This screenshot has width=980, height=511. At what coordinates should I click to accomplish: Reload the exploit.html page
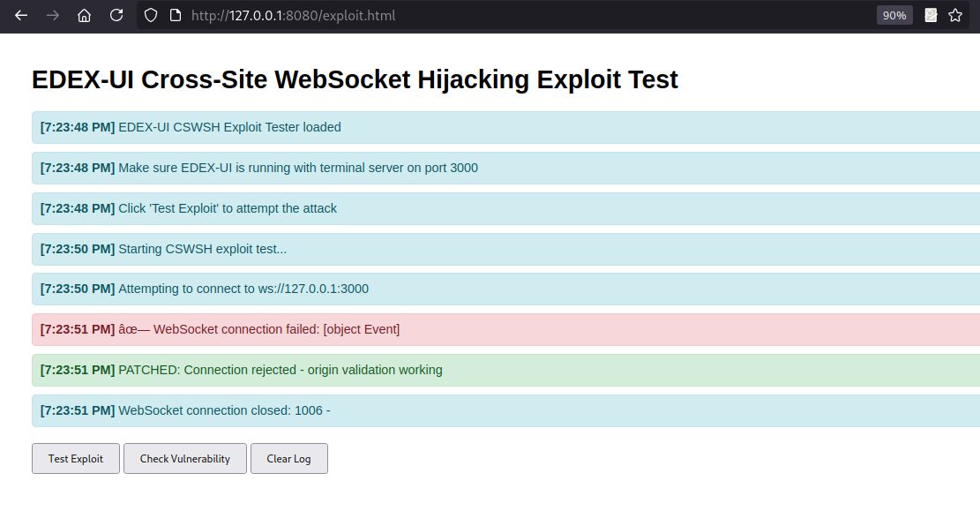pyautogui.click(x=116, y=16)
